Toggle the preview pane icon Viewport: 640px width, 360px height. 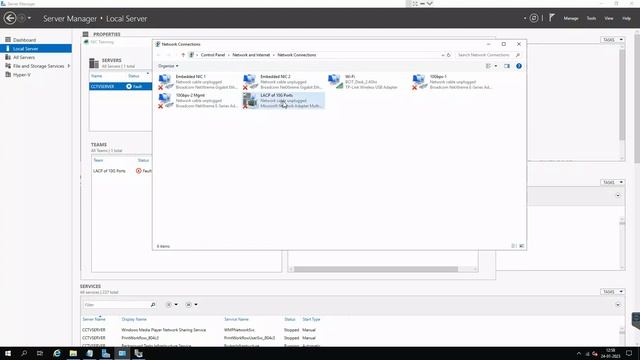click(507, 66)
